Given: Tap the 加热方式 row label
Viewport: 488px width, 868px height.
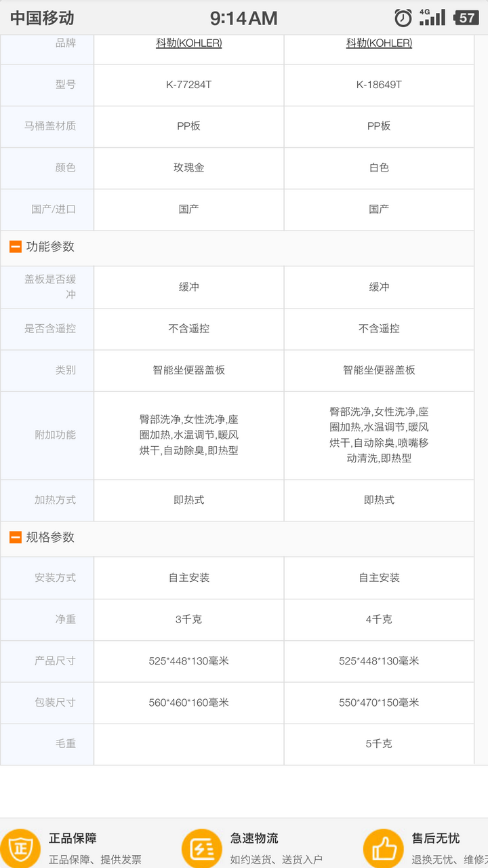Looking at the screenshot, I should 56,500.
